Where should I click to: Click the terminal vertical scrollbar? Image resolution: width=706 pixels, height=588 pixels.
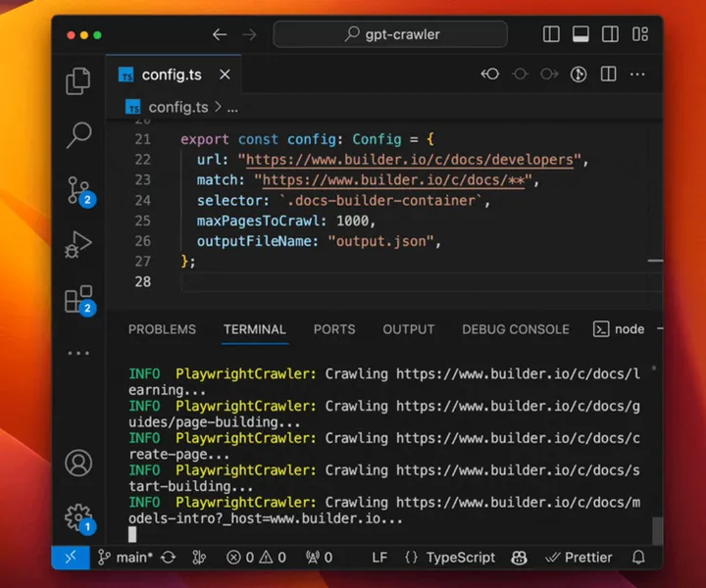click(x=657, y=530)
